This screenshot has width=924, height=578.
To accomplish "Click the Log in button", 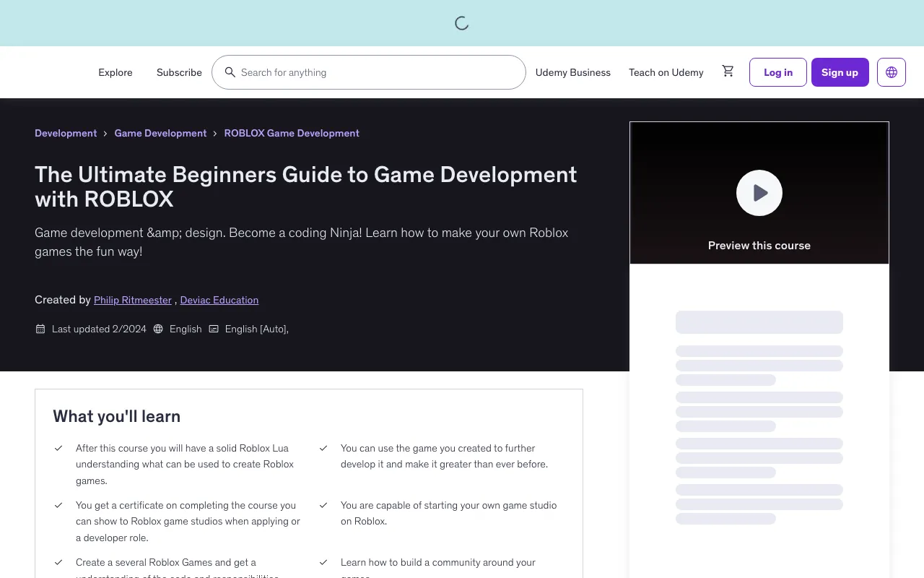I will (777, 72).
